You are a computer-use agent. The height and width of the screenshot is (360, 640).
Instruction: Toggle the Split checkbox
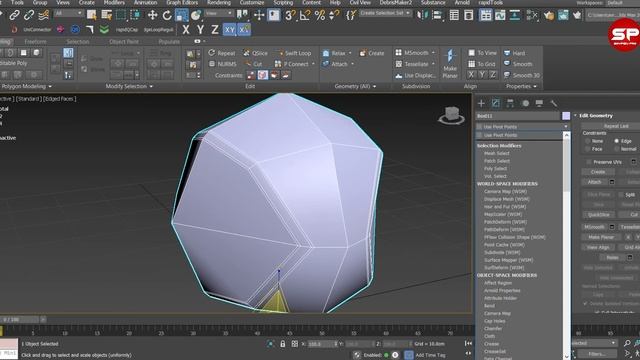pyautogui.click(x=620, y=195)
